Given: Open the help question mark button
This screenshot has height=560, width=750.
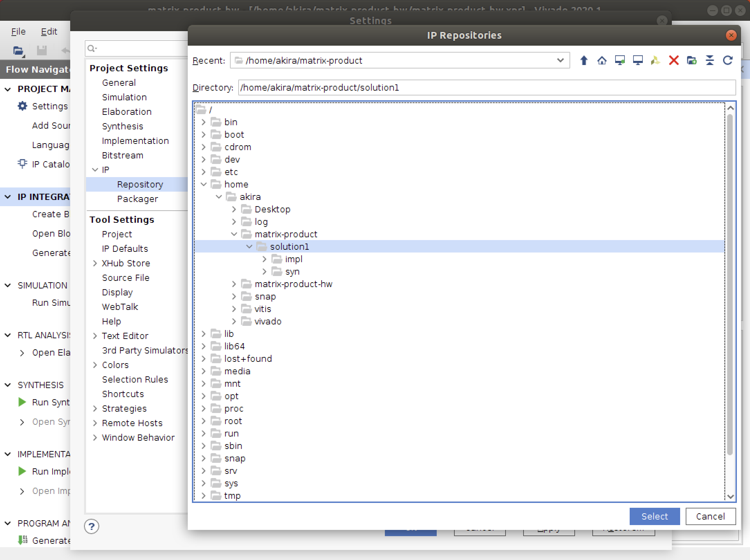Looking at the screenshot, I should click(x=92, y=526).
